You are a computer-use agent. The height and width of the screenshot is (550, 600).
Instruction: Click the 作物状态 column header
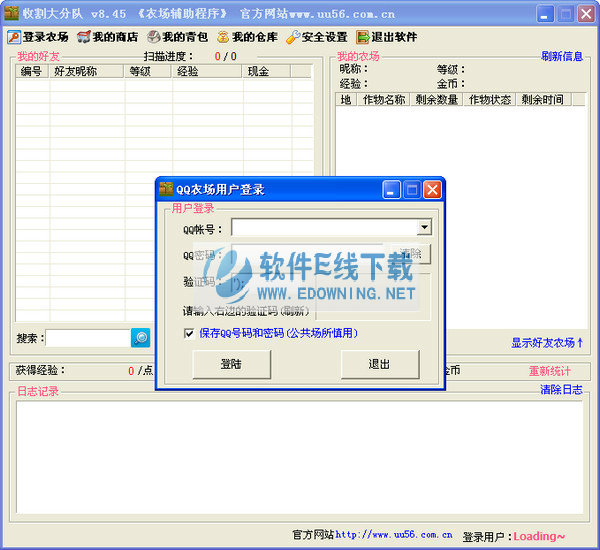[490, 100]
